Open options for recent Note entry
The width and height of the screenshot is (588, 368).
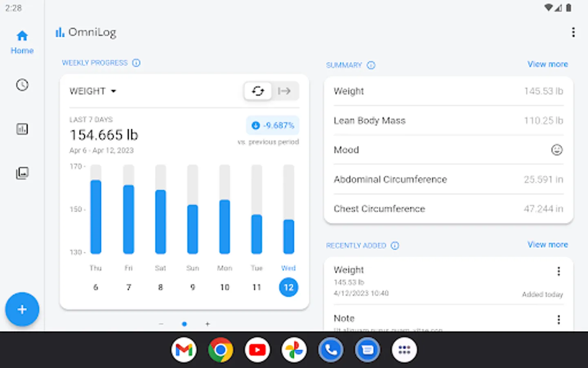559,319
